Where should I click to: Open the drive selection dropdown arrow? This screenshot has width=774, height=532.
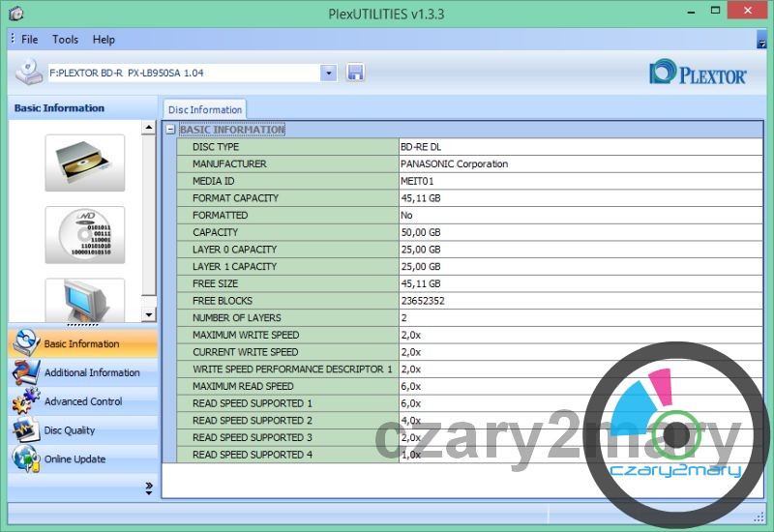328,73
